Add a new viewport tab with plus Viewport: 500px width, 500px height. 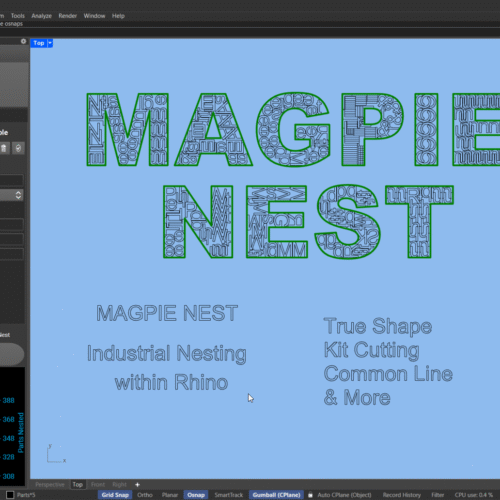137,485
